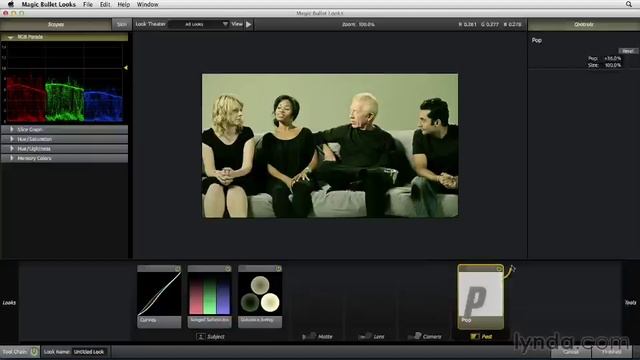Open Spotlight search icon
The width and height of the screenshot is (640, 360).
(x=629, y=4)
